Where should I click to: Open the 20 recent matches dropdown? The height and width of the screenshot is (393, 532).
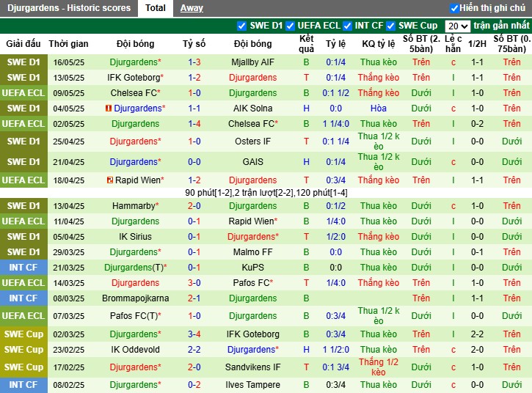click(458, 26)
